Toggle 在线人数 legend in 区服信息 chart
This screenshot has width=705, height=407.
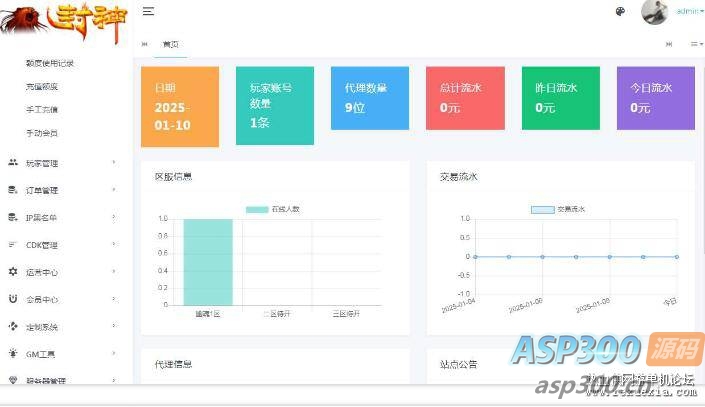(272, 209)
